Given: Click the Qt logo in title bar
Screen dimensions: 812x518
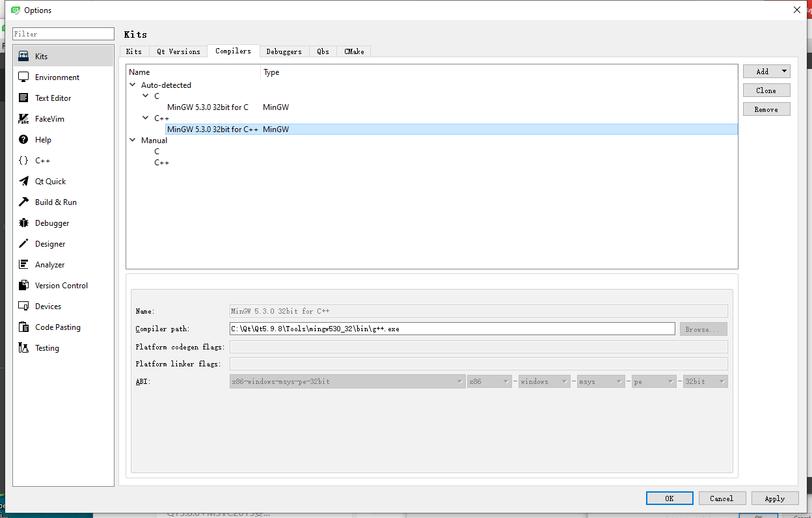Looking at the screenshot, I should coord(16,10).
